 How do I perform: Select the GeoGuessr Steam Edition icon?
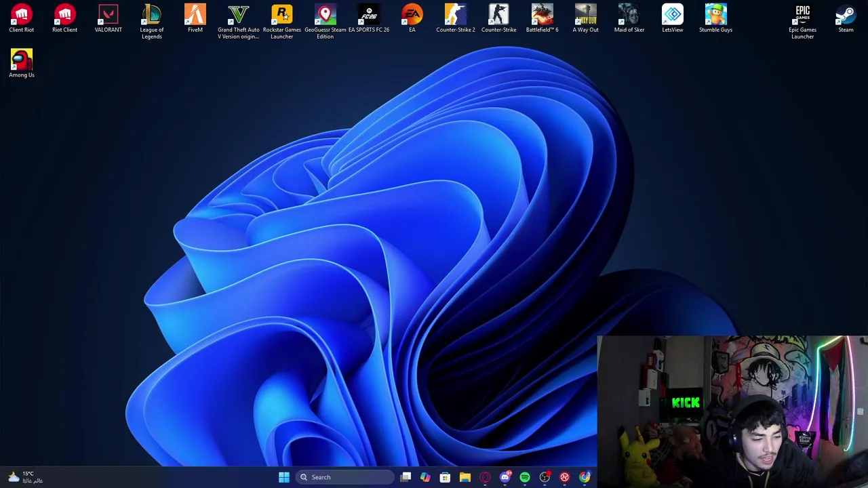coord(325,22)
